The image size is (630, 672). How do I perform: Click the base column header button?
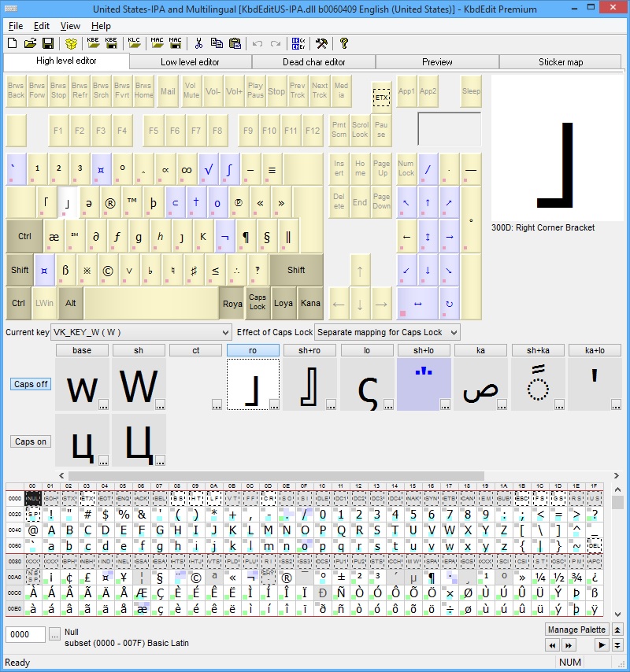(x=82, y=351)
